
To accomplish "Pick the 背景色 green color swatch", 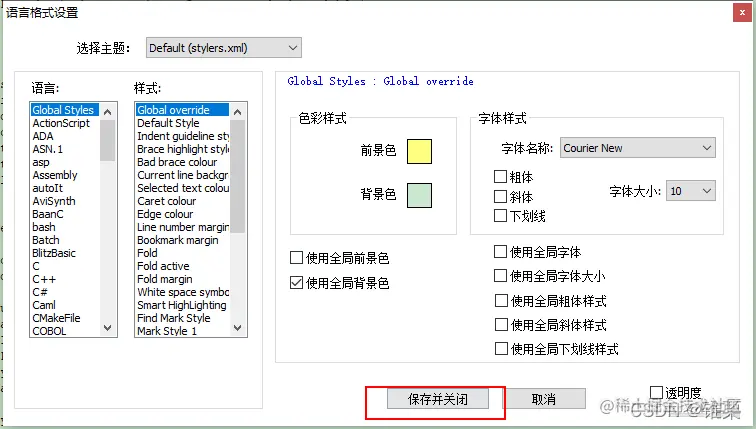I will coord(419,195).
